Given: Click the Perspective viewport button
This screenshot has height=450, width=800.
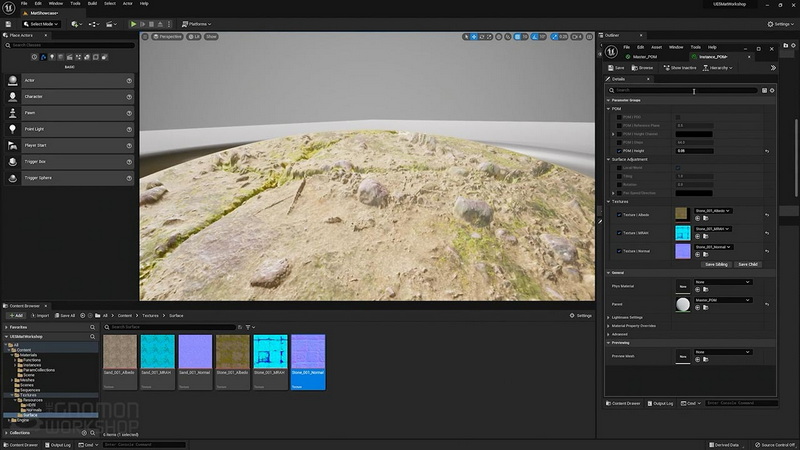Looking at the screenshot, I should 167,37.
